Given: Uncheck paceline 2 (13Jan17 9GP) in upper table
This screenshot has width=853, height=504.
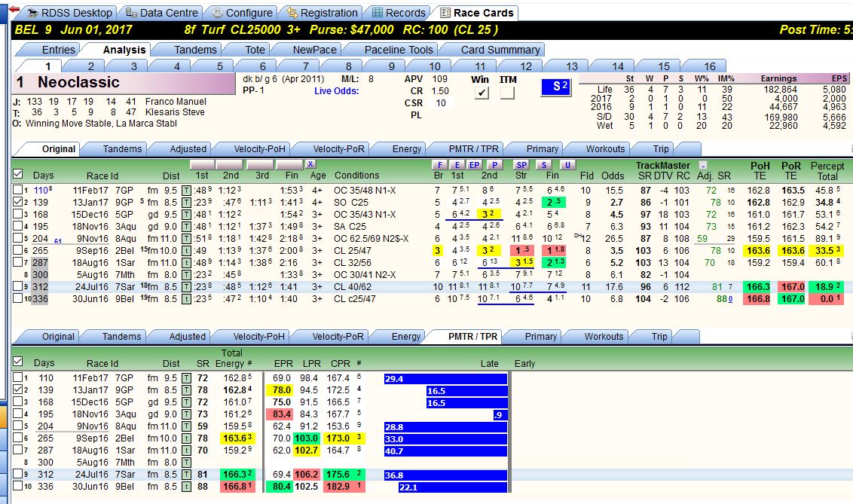Looking at the screenshot, I should pos(18,202).
